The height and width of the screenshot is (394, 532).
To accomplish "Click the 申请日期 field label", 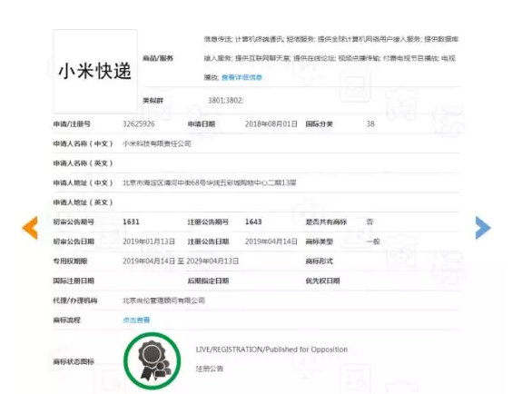I will 202,123.
